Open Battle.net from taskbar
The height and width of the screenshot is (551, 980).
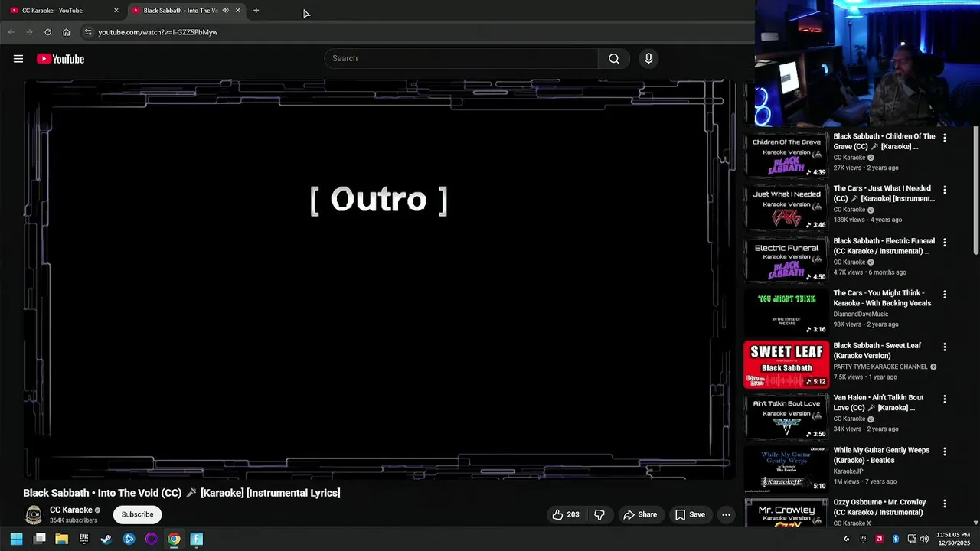tap(129, 539)
